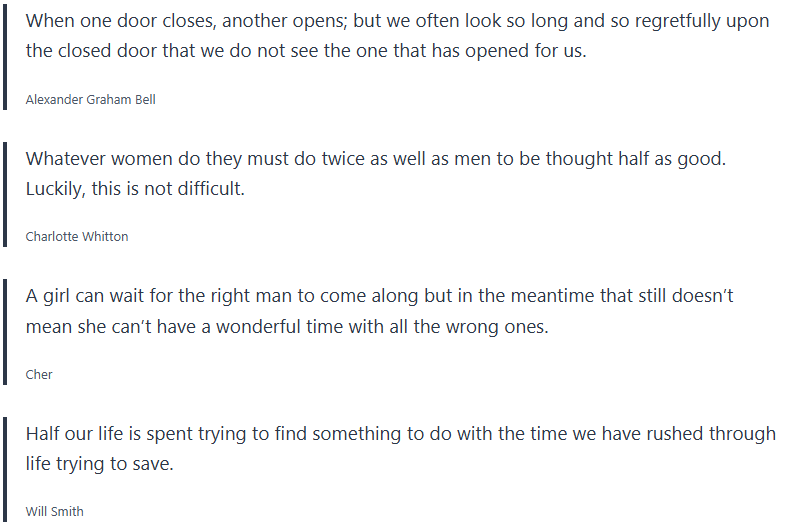Viewport: 808px width, 527px height.
Task: Click the Will Smith author name
Action: [x=55, y=512]
